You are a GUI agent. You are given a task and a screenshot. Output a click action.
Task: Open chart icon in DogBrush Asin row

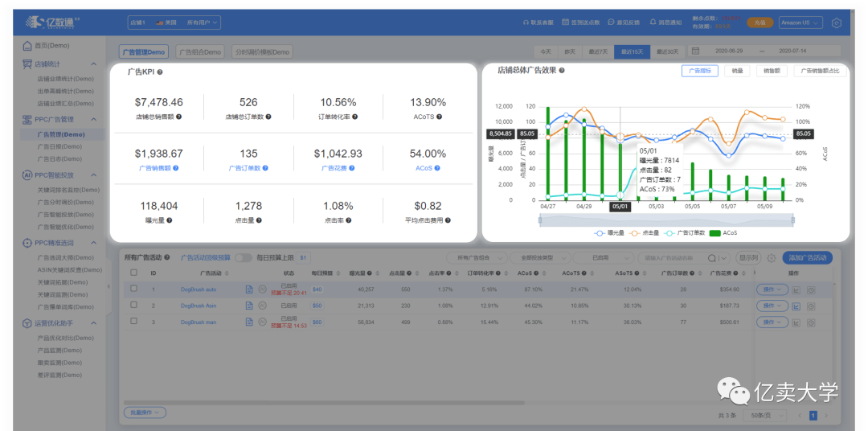click(x=797, y=306)
